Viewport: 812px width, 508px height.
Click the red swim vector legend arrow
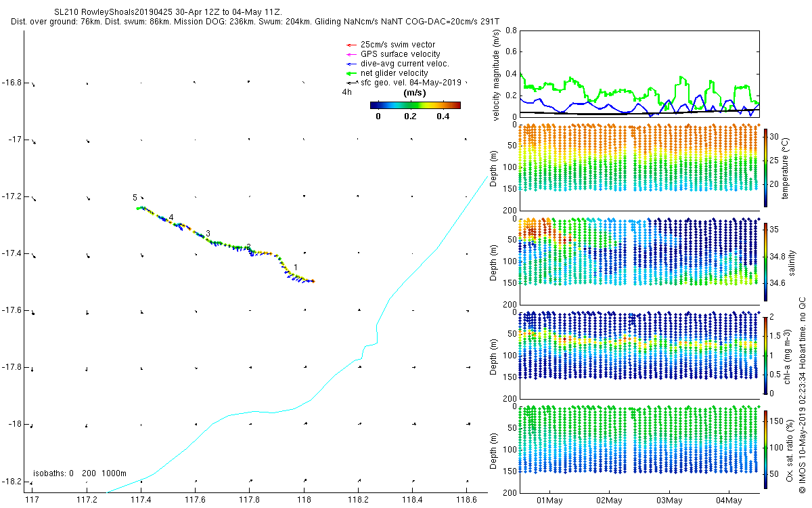pyautogui.click(x=351, y=45)
